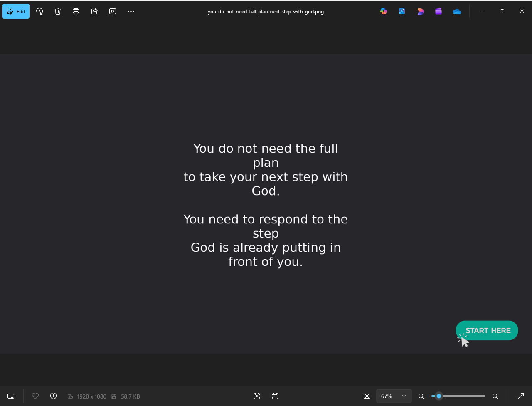Image resolution: width=532 pixels, height=406 pixels.
Task: Rotate the image with the rotate icon
Action: 39,11
